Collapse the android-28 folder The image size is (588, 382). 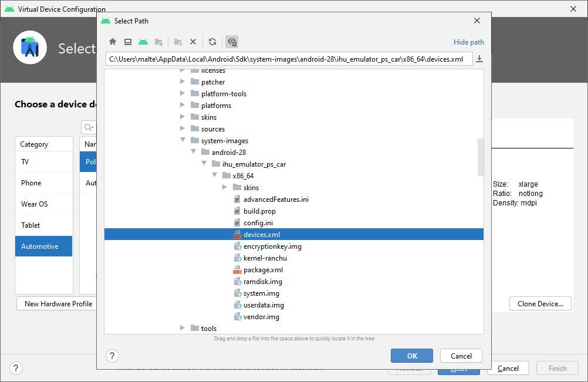click(x=194, y=151)
